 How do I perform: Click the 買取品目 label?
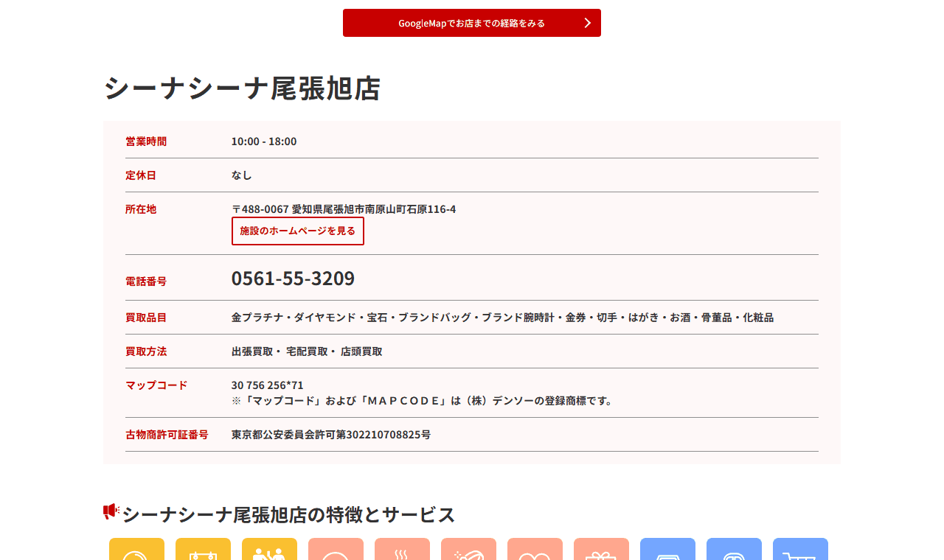tap(146, 318)
